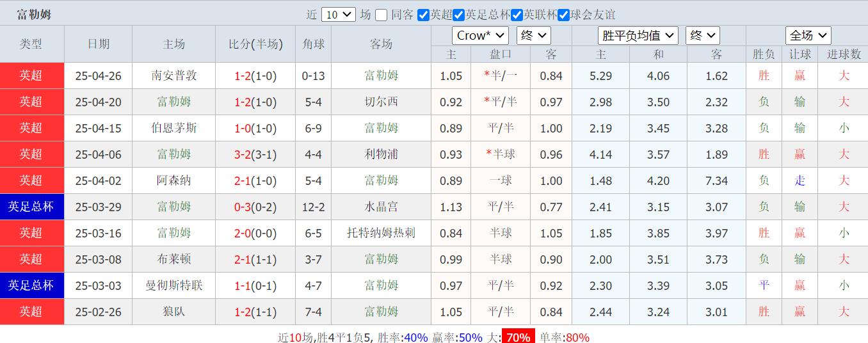Toggle the 英足总杯 checkbox
The image size is (868, 343).
(458, 15)
